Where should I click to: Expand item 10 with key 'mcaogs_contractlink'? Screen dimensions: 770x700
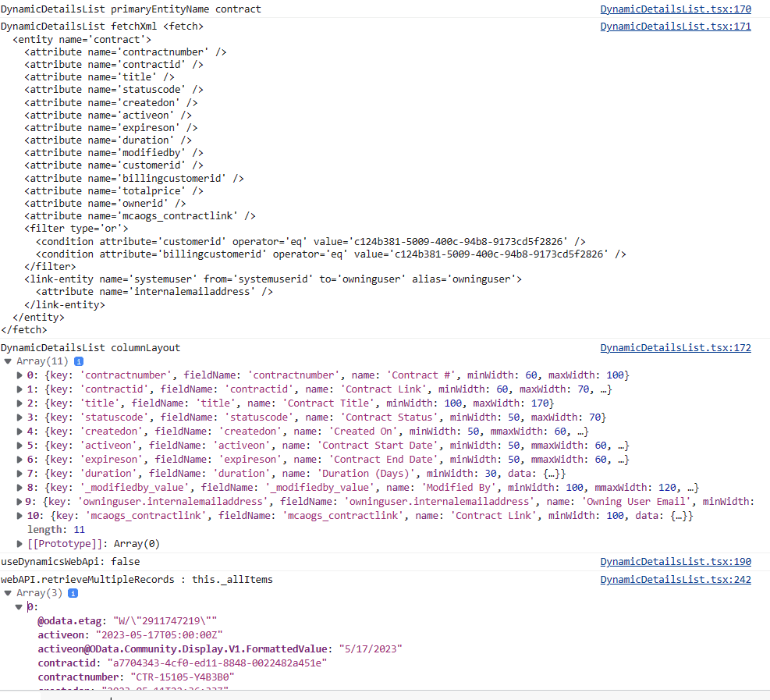20,516
